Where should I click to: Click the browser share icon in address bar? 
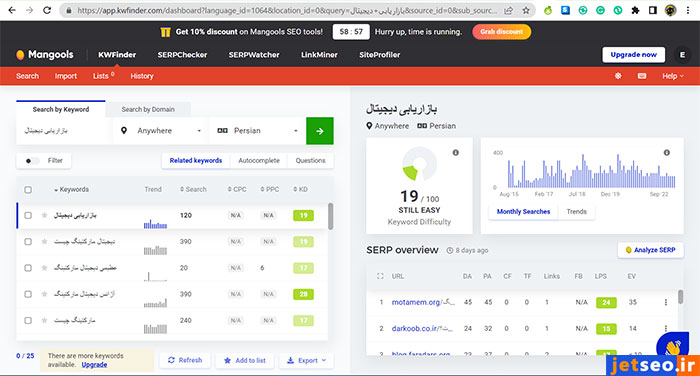508,10
